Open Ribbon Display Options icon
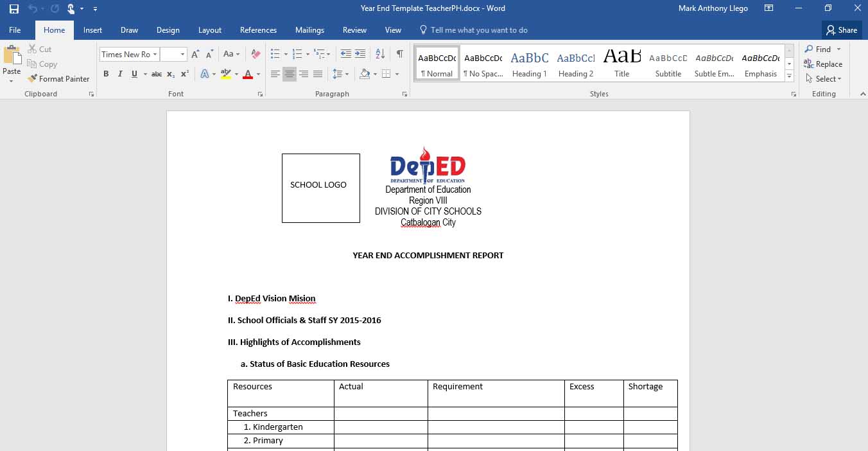 [x=768, y=8]
